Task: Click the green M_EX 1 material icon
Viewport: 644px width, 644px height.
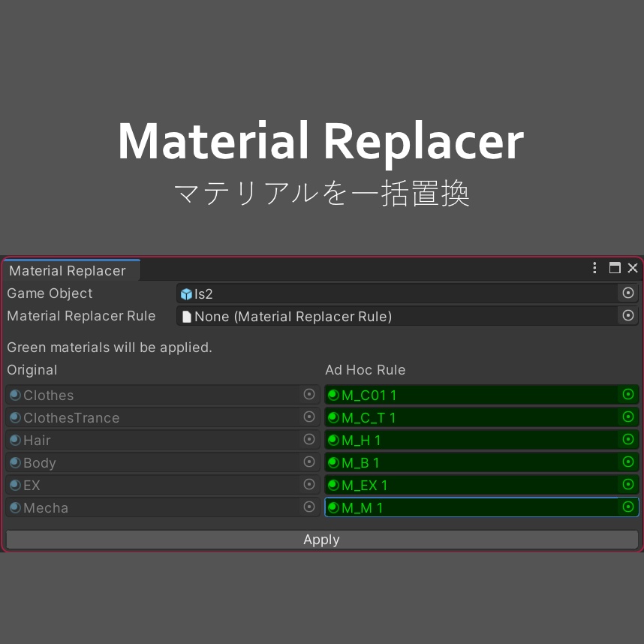Action: click(333, 485)
